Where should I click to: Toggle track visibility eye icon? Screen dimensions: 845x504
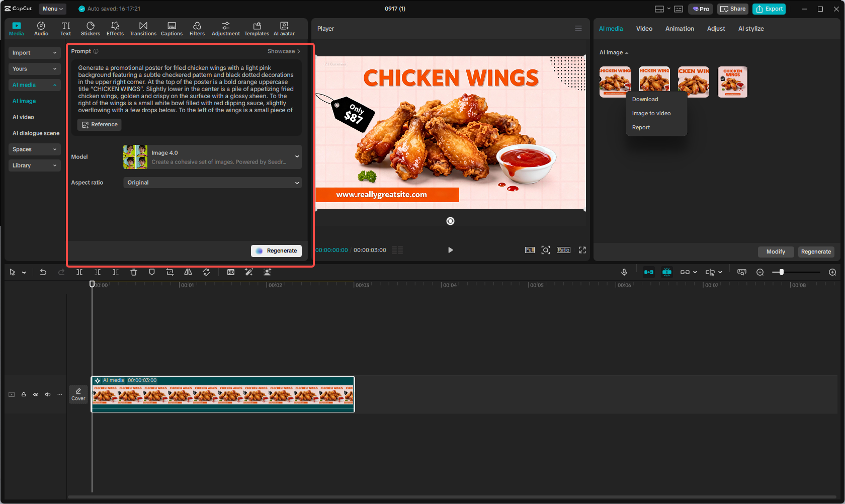click(x=36, y=394)
